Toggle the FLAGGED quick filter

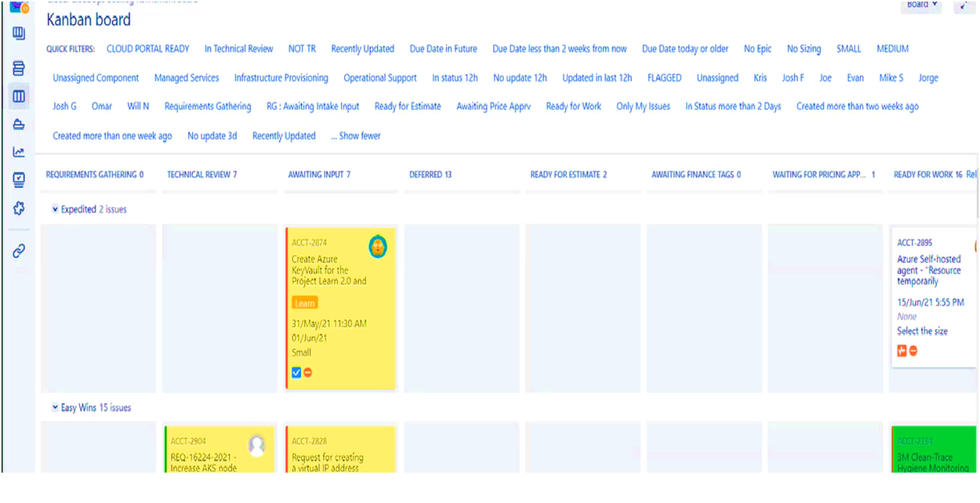tap(664, 78)
